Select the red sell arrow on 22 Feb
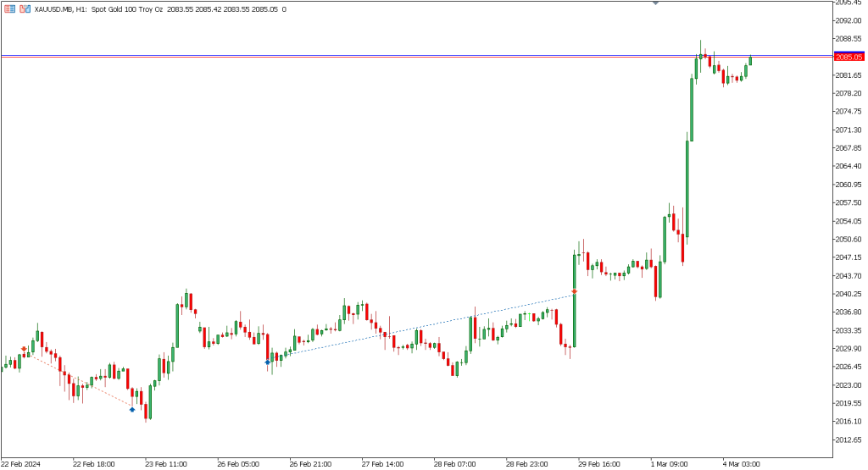Screen dimensions: 868x470 click(x=24, y=349)
